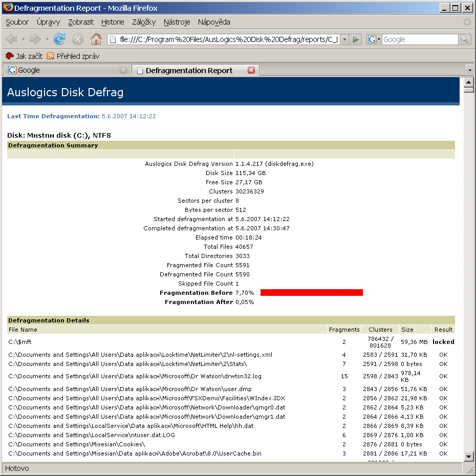The image size is (476, 476).
Task: Click the scrollbar down arrow
Action: tap(468, 456)
